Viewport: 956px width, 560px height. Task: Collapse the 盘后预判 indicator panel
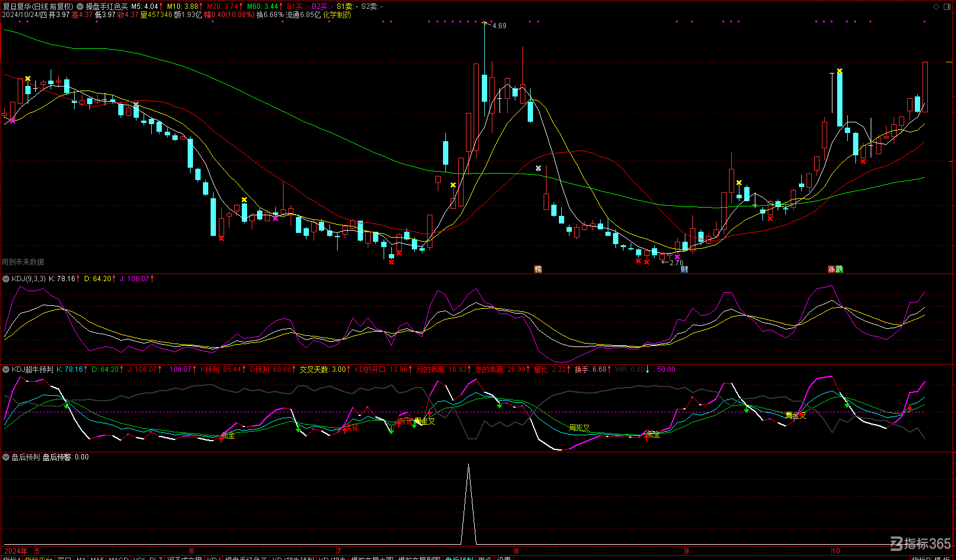click(x=6, y=457)
